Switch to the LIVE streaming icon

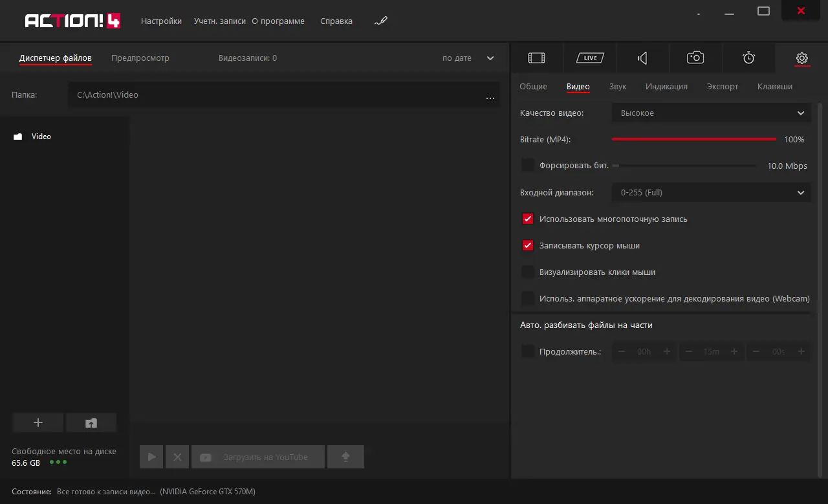point(590,58)
